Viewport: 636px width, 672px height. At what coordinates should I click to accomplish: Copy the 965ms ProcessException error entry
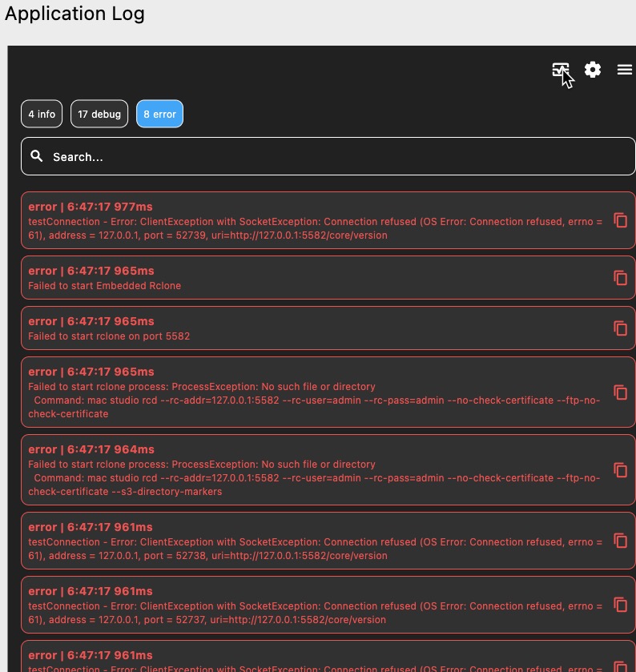620,392
